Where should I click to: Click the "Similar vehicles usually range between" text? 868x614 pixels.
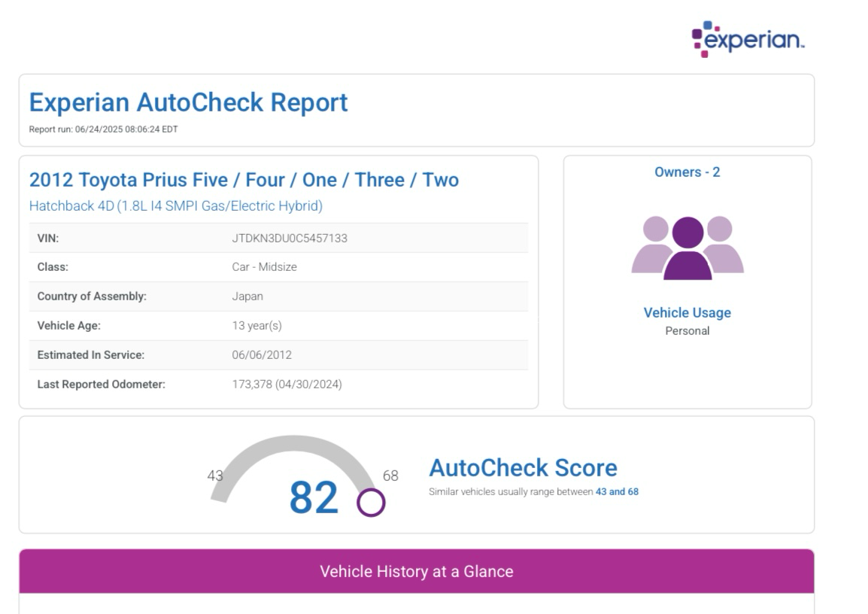(511, 491)
